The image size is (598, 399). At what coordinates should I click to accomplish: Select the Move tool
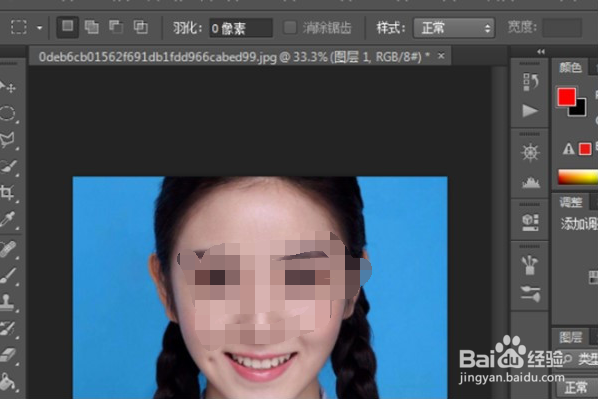[8, 87]
